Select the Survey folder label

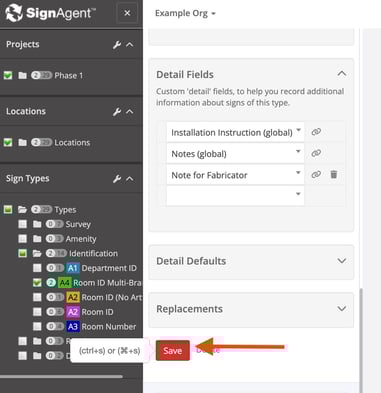(x=78, y=224)
